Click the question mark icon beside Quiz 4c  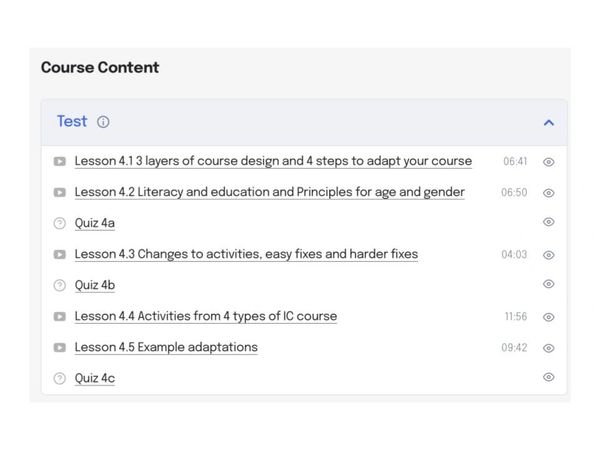60,378
